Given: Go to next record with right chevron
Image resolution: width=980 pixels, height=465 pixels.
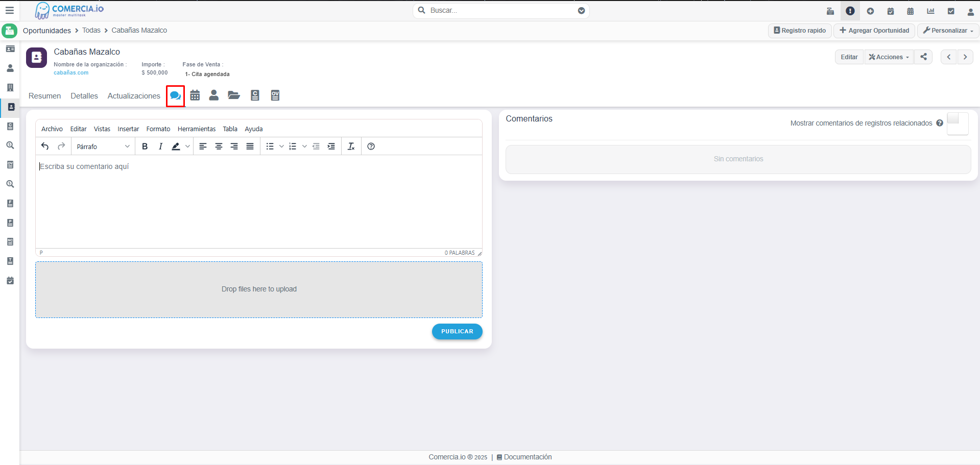Looking at the screenshot, I should (965, 57).
